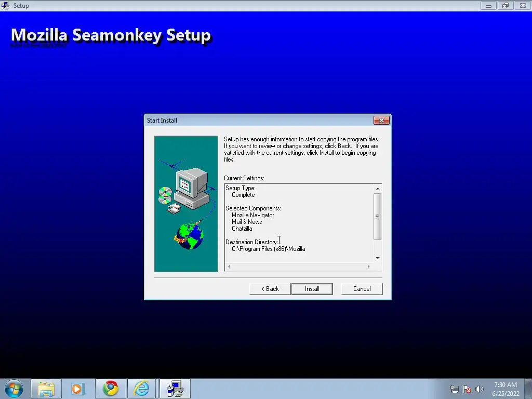The height and width of the screenshot is (399, 532).
Task: Open the Action Center flag icon
Action: pos(467,389)
